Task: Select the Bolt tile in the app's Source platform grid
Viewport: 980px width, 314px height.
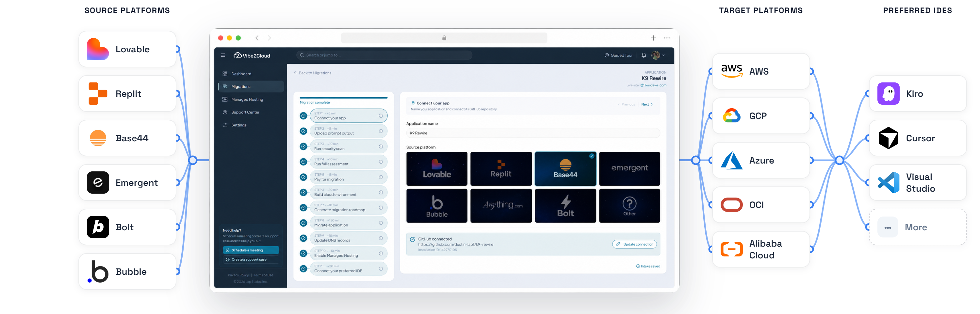Action: point(565,206)
